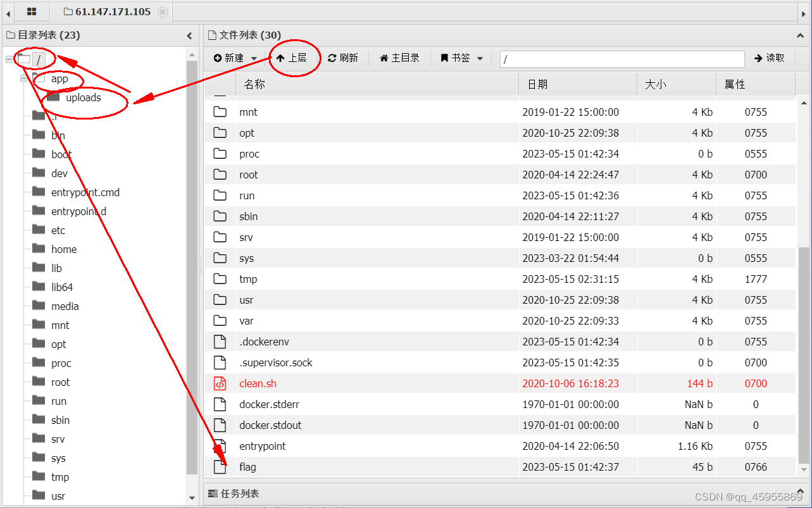Select entrypoint.cmd in directory tree
Viewport: 812px width, 508px height.
[x=85, y=192]
